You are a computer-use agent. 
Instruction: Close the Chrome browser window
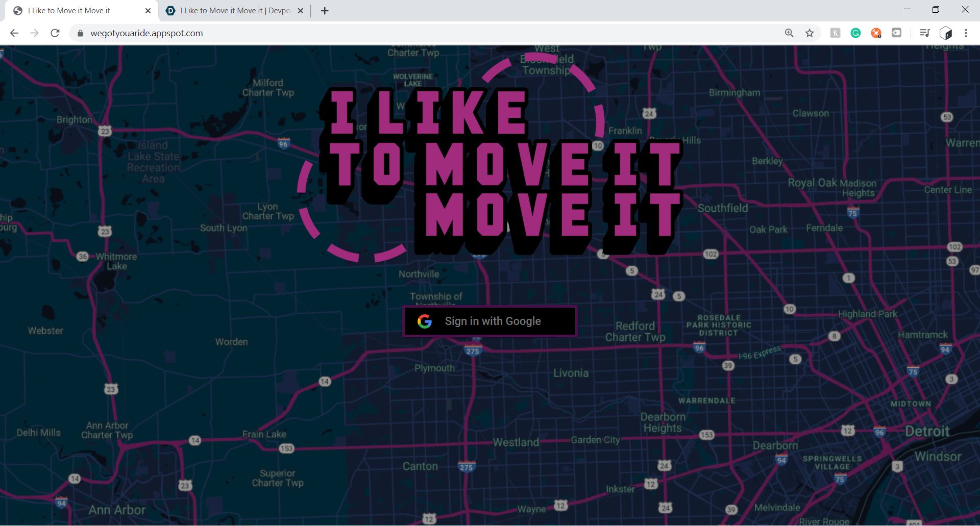coord(965,10)
